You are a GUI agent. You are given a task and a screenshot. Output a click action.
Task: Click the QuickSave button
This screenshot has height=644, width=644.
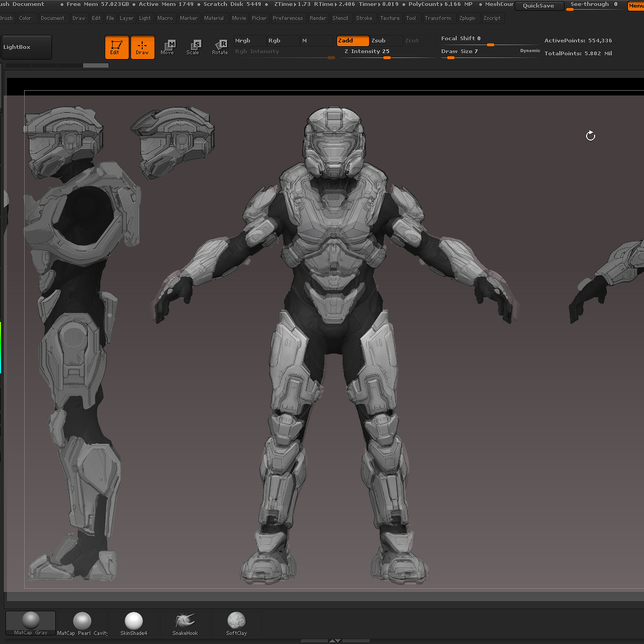pos(539,6)
